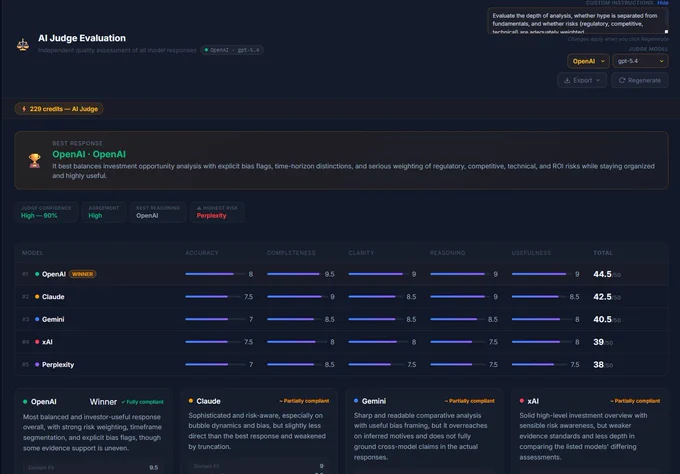Click the OpenAI card title

click(x=43, y=402)
